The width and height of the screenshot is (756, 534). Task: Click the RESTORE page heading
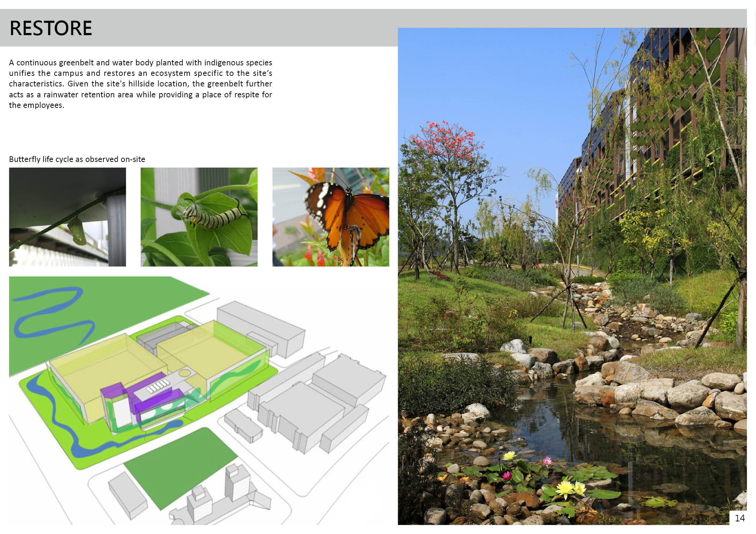click(51, 28)
